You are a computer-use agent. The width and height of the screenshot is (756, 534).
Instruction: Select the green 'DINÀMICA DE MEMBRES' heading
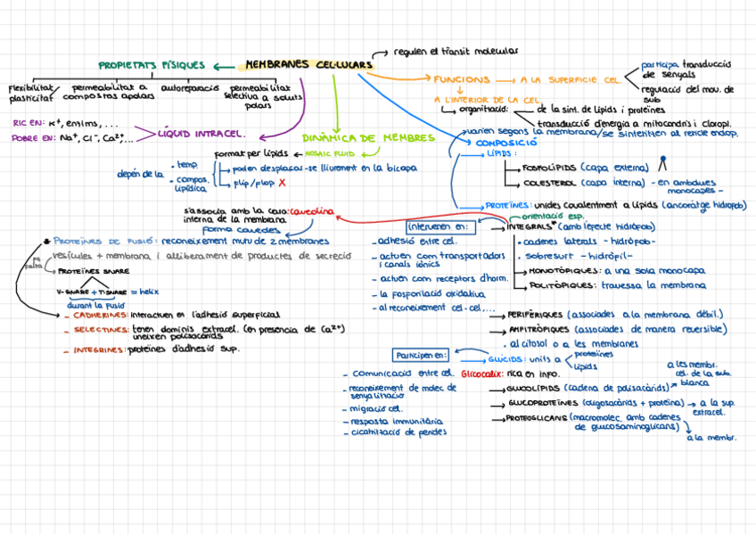pos(368,138)
